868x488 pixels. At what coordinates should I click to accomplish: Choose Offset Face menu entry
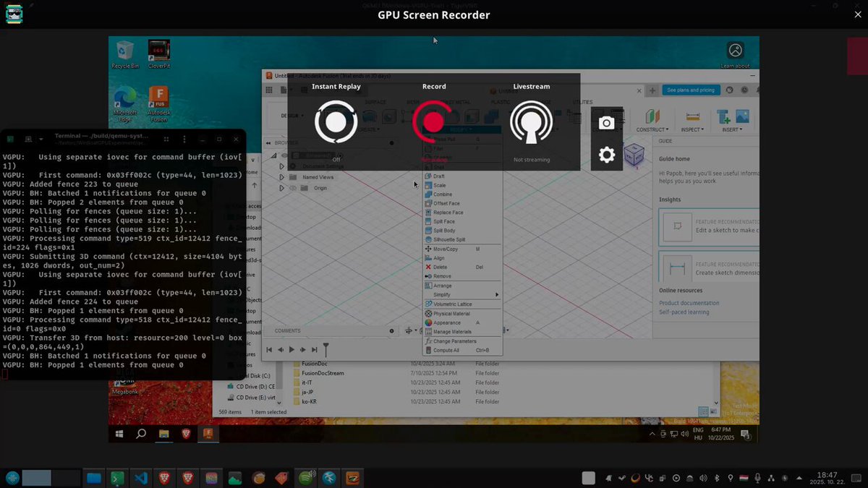pyautogui.click(x=462, y=203)
